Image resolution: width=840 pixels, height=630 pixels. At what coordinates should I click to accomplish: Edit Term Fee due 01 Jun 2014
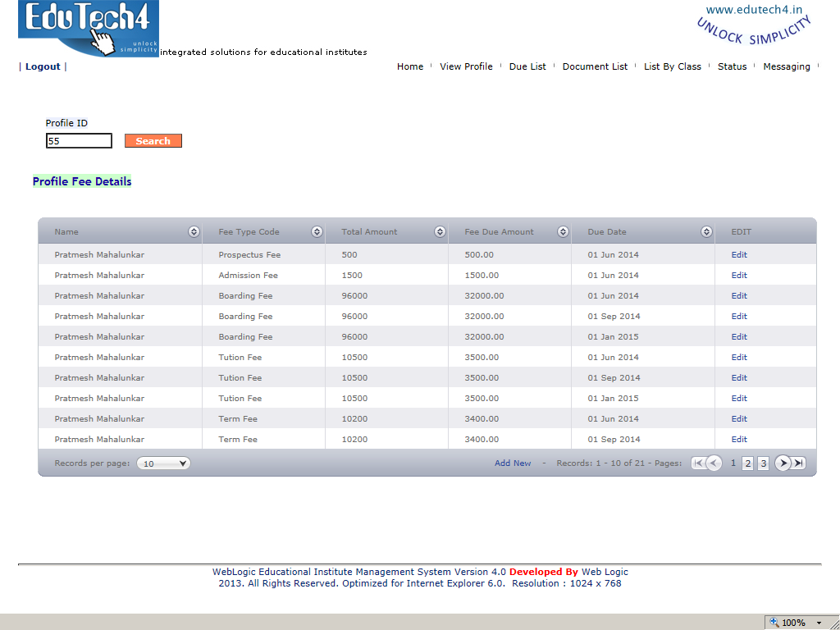(x=739, y=418)
